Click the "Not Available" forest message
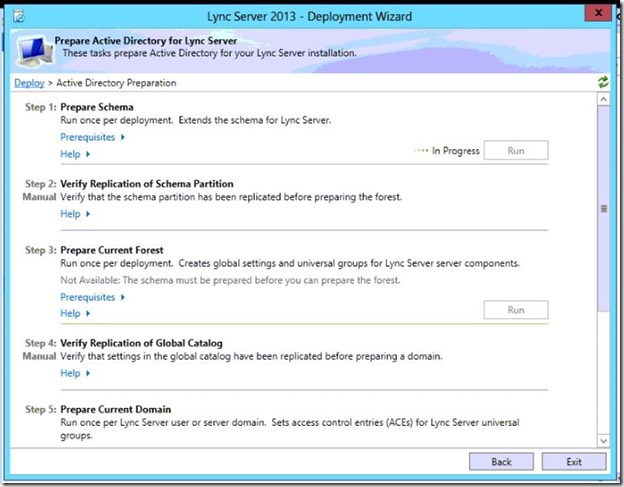The image size is (624, 487). click(230, 280)
